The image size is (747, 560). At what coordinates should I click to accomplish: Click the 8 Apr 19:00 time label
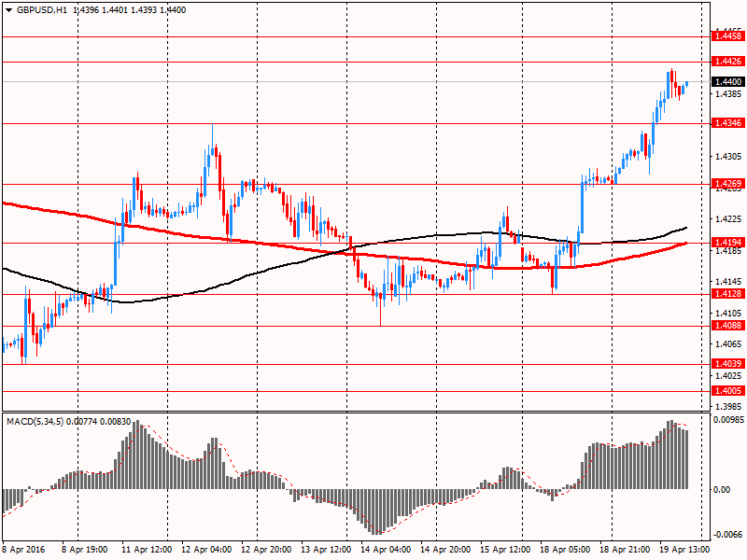(x=84, y=549)
